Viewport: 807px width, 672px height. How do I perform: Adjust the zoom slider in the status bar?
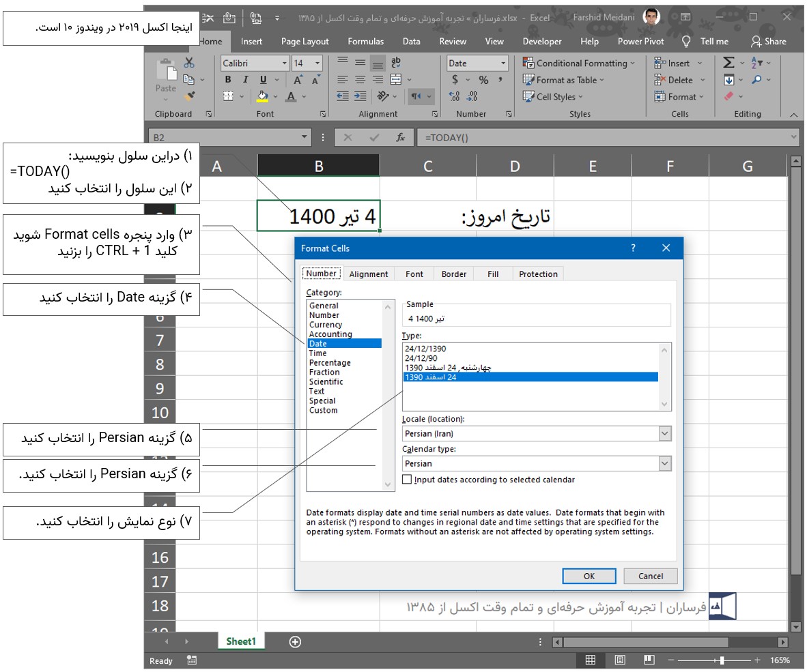click(722, 660)
